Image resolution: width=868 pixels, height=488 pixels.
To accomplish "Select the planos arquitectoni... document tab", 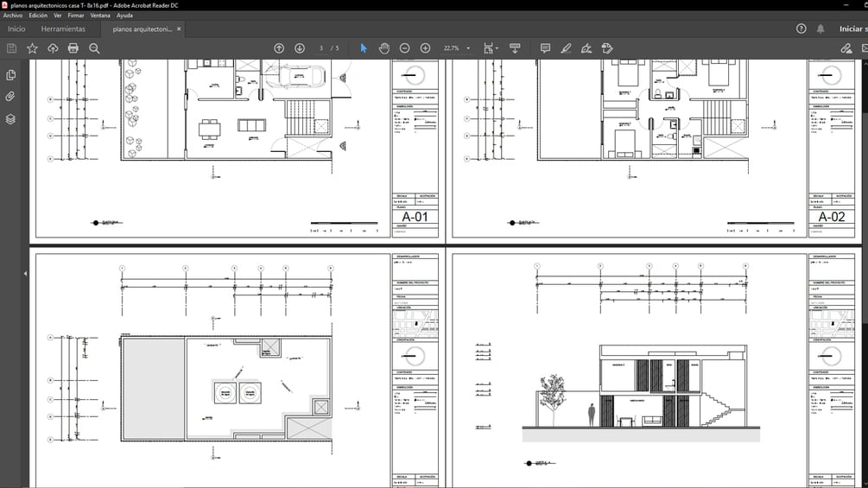I will [143, 29].
